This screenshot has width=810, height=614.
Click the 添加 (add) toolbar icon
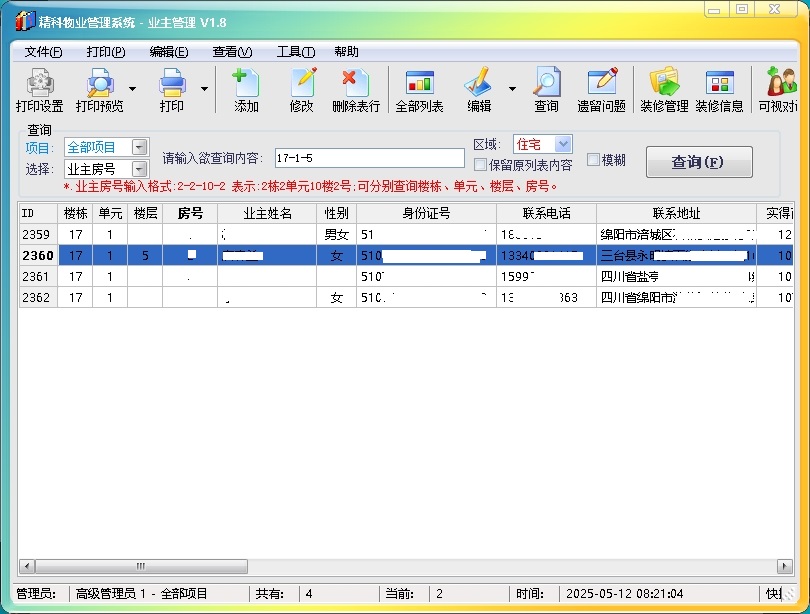246,89
